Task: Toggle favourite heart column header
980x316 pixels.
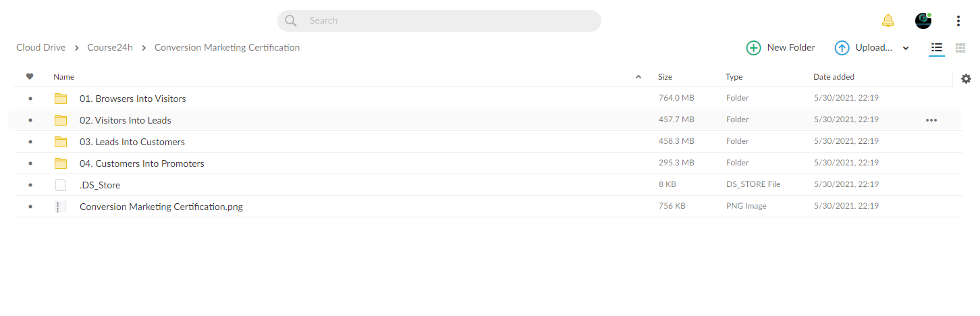Action: 30,77
